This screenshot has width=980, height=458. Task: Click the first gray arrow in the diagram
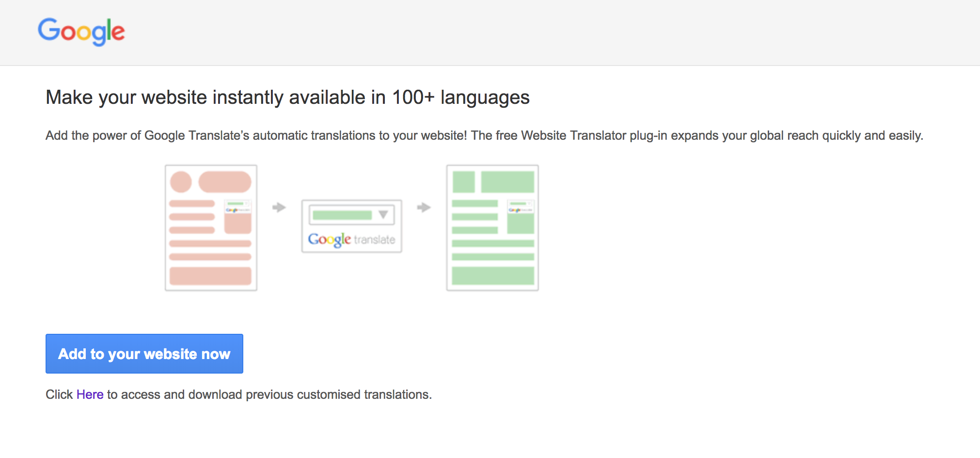[278, 208]
